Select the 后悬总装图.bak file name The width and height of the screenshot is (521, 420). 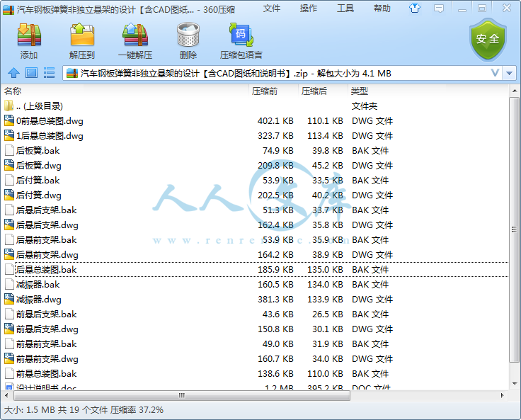click(47, 269)
